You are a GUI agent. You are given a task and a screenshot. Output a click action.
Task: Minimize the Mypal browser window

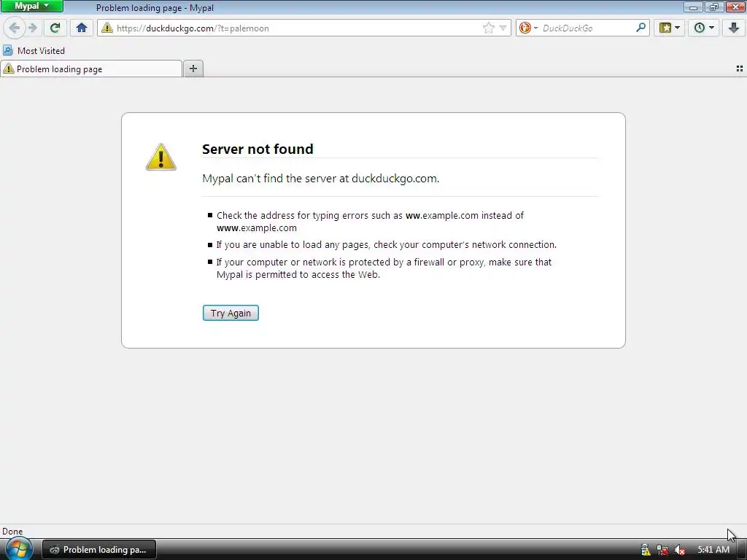point(694,7)
